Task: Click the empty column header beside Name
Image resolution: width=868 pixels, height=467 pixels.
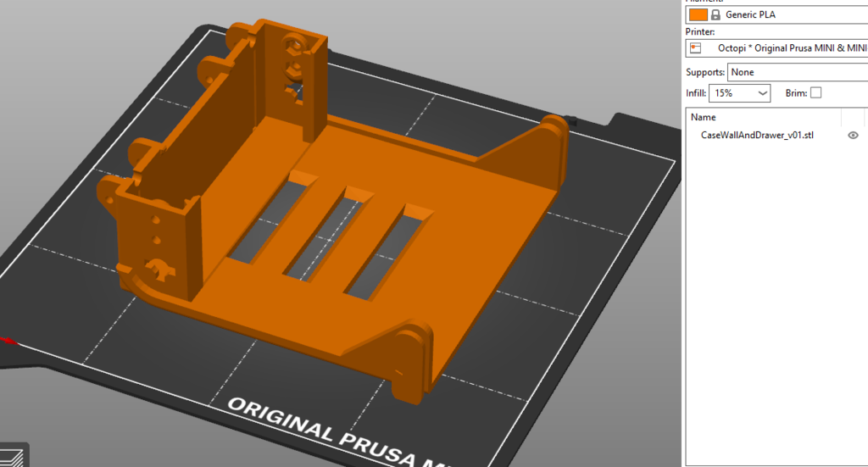Action: click(x=853, y=117)
